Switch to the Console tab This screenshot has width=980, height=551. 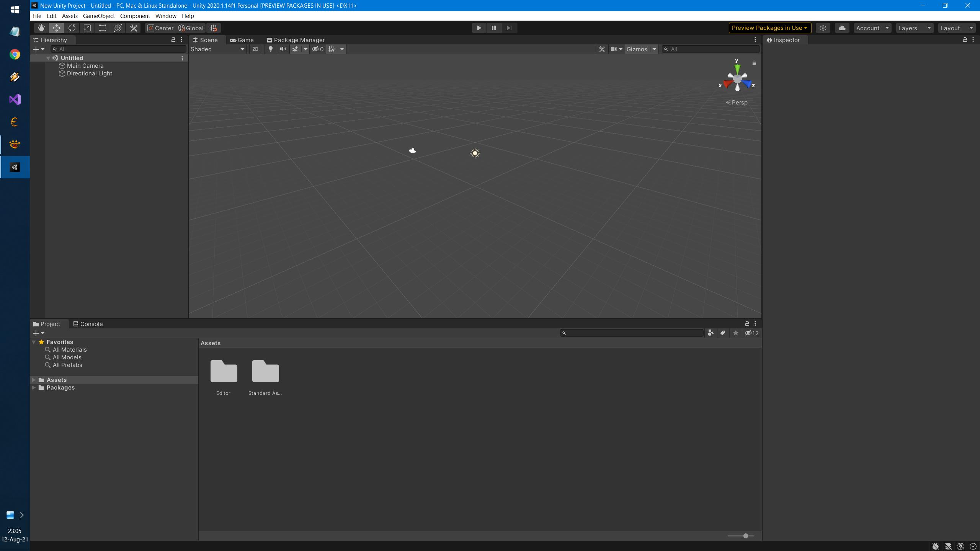click(x=88, y=324)
